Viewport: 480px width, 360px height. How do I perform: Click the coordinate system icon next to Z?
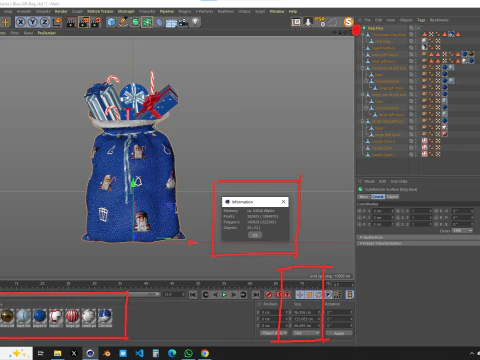[x=57, y=22]
